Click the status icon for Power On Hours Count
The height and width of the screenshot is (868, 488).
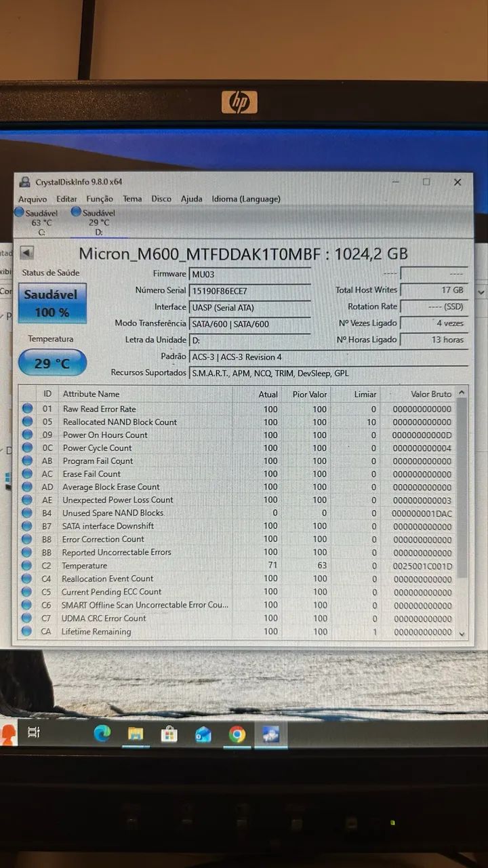pos(27,435)
